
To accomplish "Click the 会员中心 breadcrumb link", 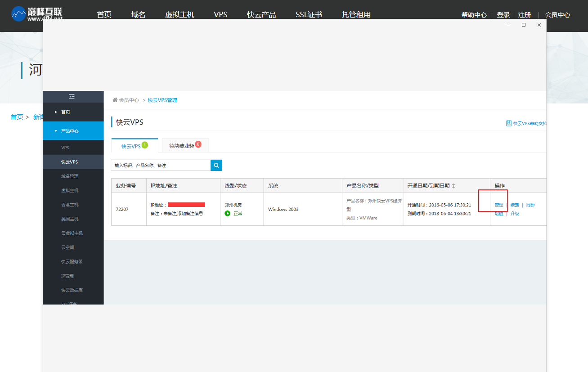I will [129, 100].
